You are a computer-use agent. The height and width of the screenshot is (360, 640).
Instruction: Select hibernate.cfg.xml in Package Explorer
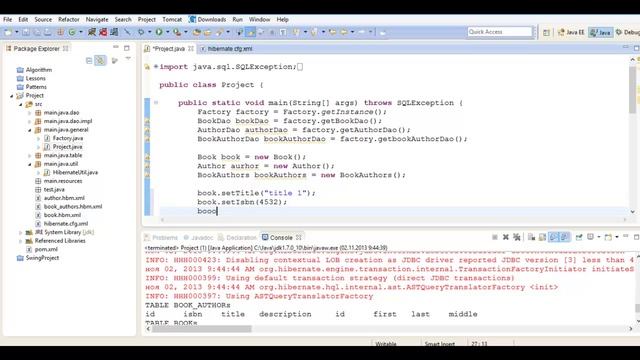66,224
